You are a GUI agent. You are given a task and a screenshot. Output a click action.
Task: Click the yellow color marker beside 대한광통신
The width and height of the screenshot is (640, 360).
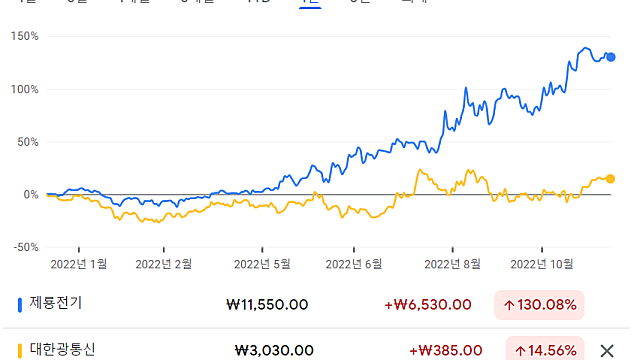point(20,351)
